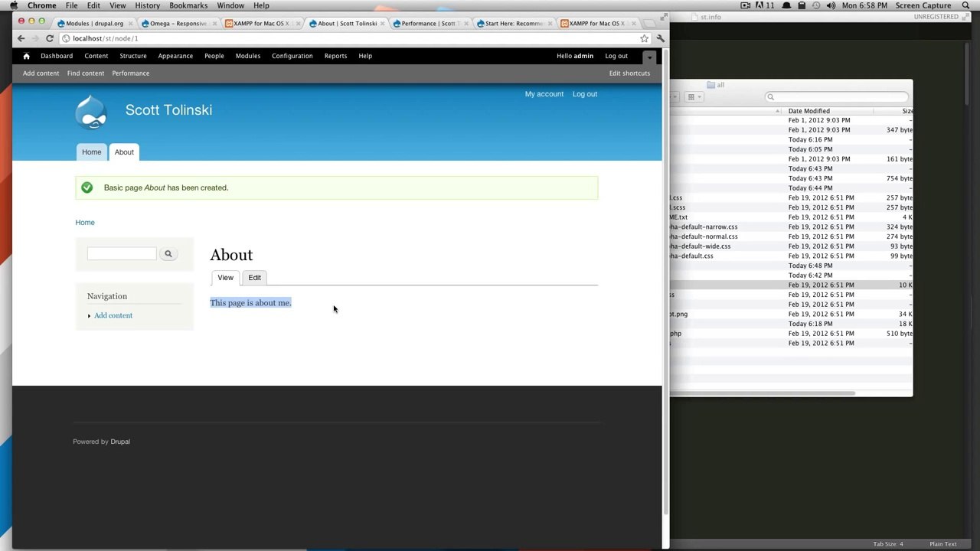This screenshot has height=551, width=980.
Task: Click Add content in the Navigation block
Action: tap(113, 315)
